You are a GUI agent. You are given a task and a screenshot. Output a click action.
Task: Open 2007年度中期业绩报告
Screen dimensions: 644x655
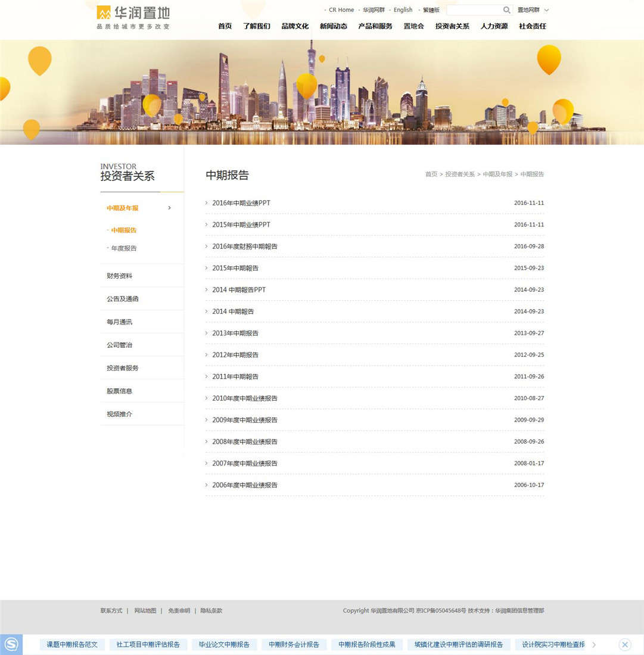[x=245, y=463]
